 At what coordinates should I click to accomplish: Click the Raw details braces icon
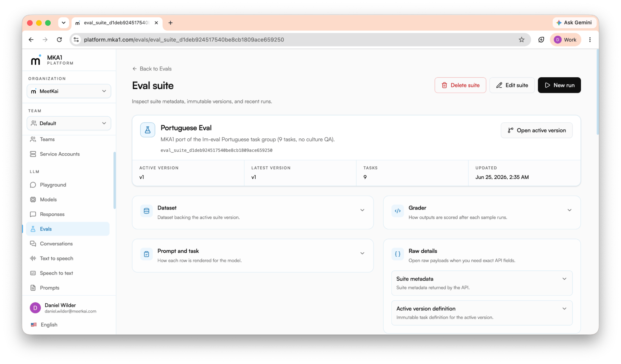point(397,254)
